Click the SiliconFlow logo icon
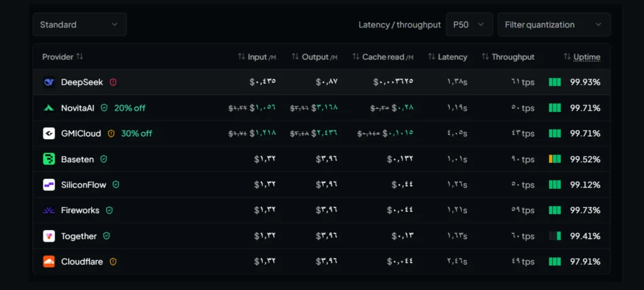 [49, 185]
